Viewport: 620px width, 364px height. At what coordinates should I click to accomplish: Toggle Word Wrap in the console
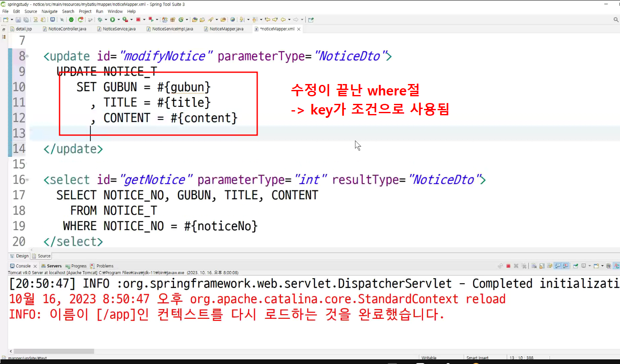click(550, 266)
